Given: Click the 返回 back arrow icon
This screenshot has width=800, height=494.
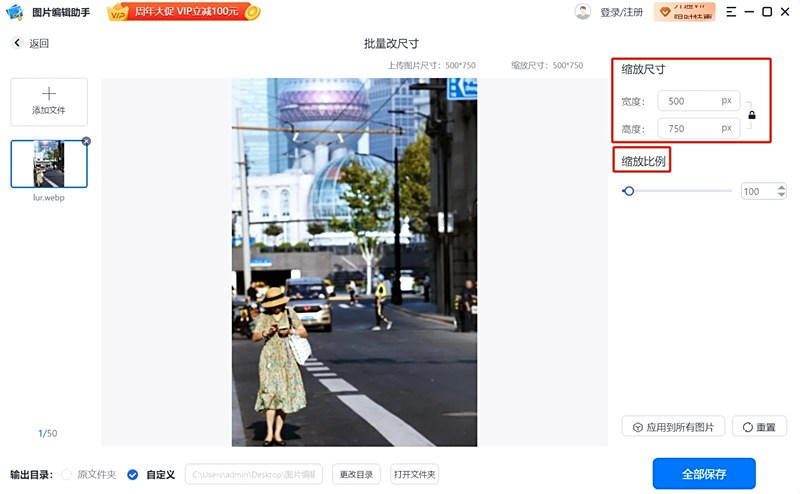Looking at the screenshot, I should click(17, 43).
